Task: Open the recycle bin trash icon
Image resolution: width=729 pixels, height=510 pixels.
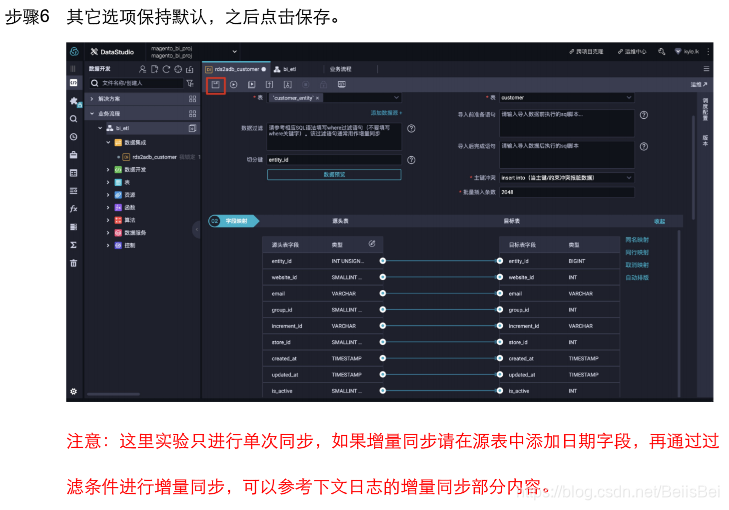Action: click(73, 263)
